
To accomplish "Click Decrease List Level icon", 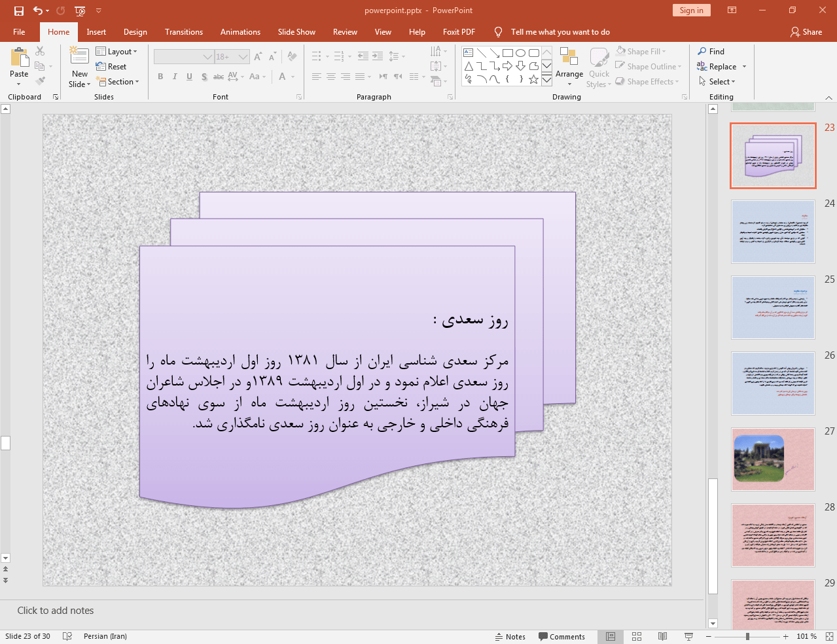I will pos(363,56).
